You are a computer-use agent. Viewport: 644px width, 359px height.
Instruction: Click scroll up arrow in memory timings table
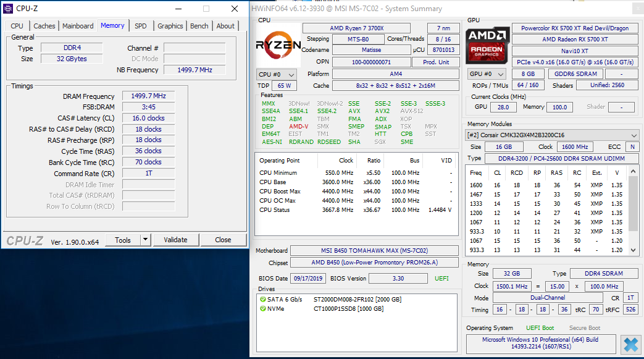[x=633, y=171]
